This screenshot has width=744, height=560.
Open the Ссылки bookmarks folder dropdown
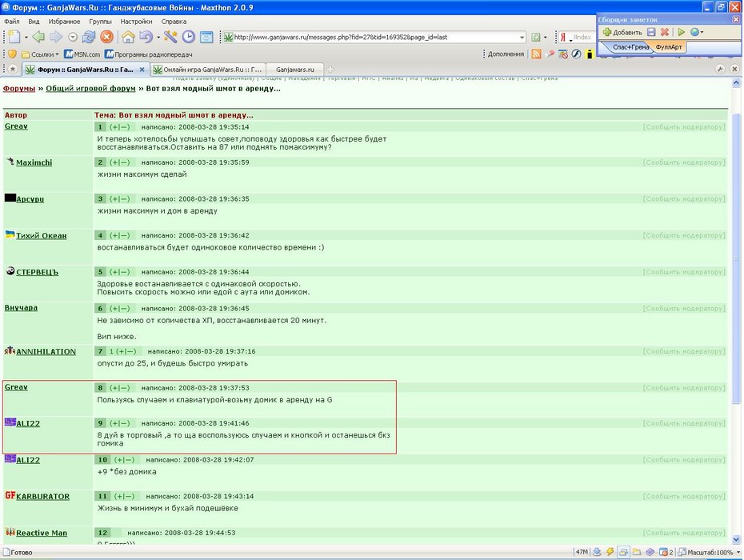[40, 54]
